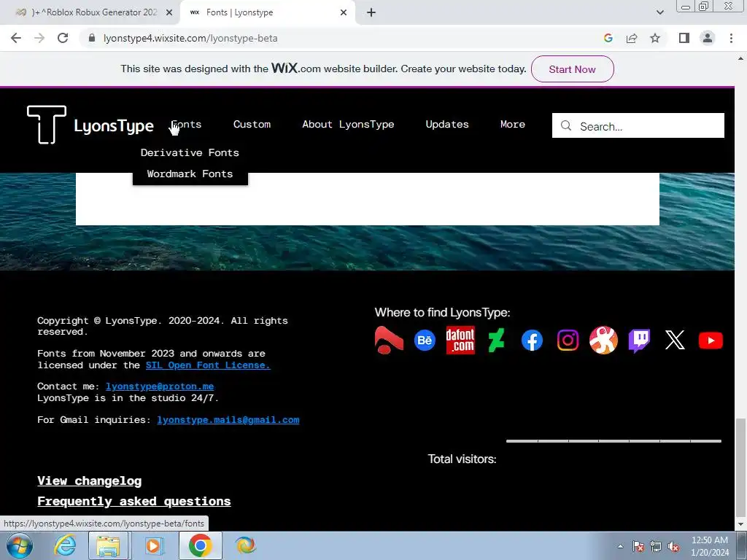747x560 pixels.
Task: Show hidden system tray icons
Action: (x=620, y=547)
